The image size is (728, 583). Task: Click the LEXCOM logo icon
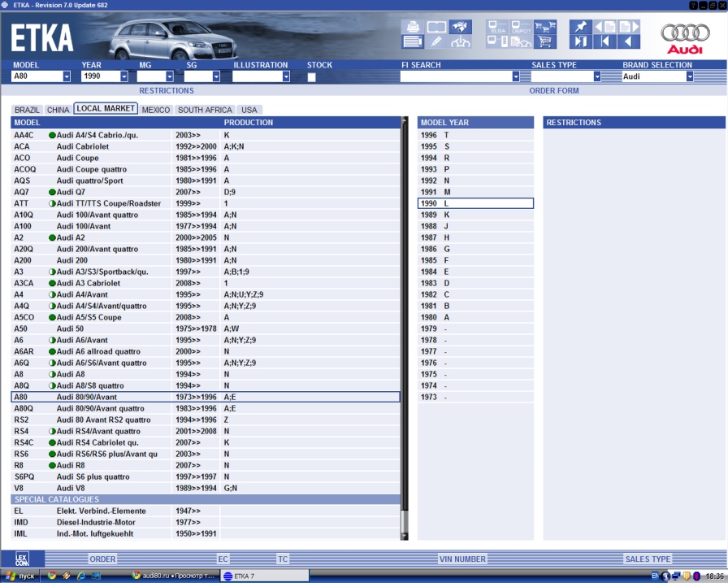[22, 559]
